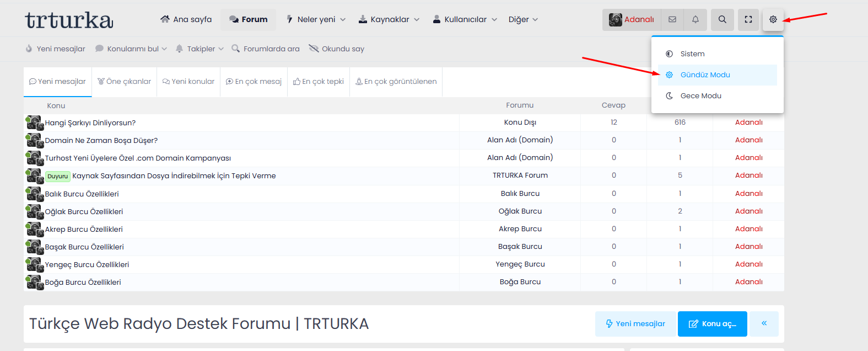
Task: Click Adanalı in Hangi Şarkıyı row
Action: 749,122
